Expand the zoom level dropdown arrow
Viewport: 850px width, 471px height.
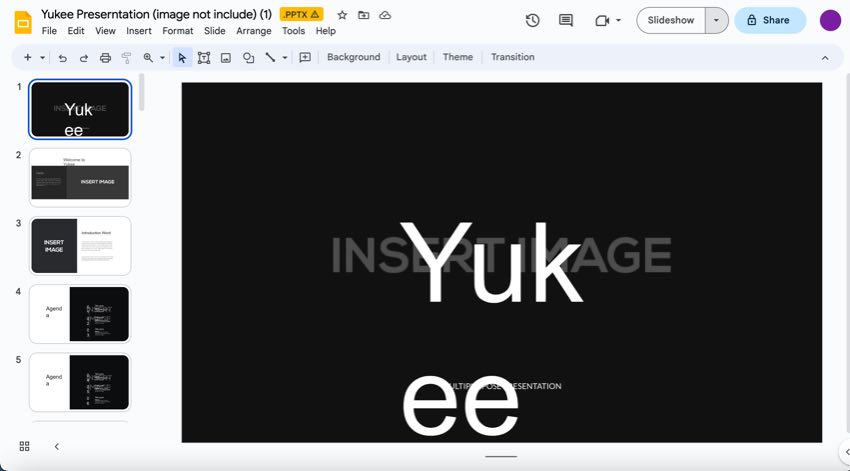point(162,58)
